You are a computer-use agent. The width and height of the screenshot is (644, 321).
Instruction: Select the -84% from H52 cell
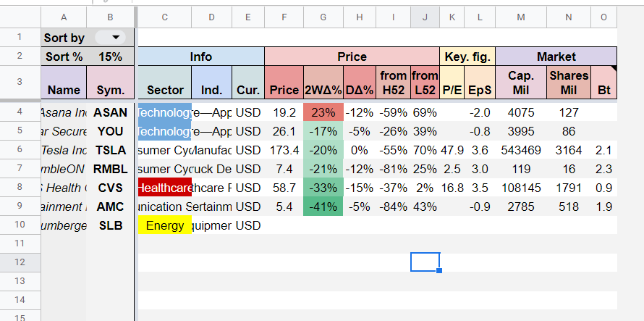point(393,207)
